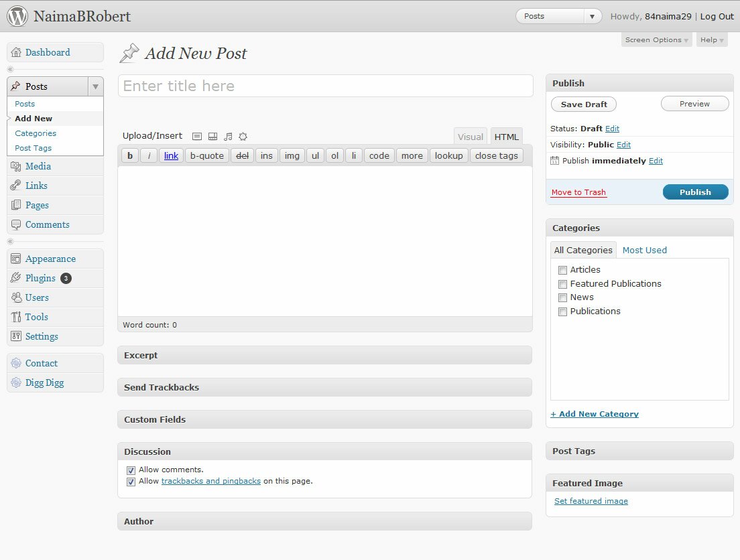Click inside the post content editor
This screenshot has height=560, width=740.
tap(325, 241)
